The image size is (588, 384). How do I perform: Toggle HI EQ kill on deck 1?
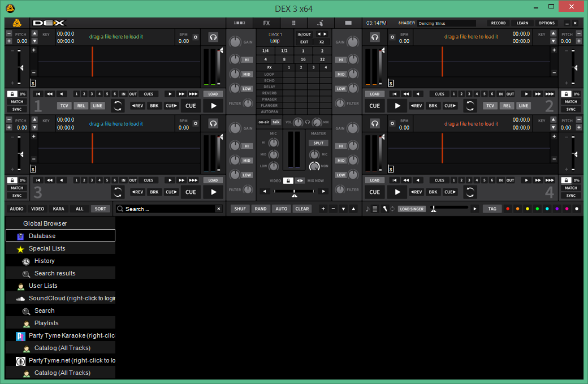pos(247,59)
